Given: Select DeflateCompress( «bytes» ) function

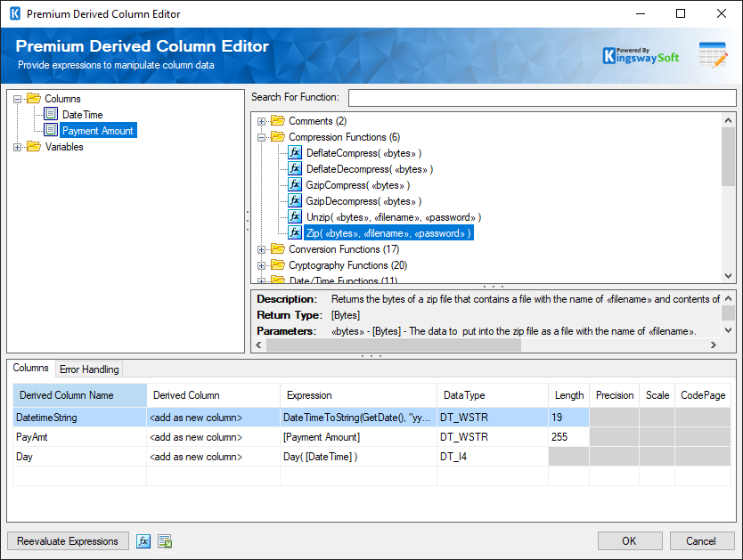Looking at the screenshot, I should coord(363,153).
